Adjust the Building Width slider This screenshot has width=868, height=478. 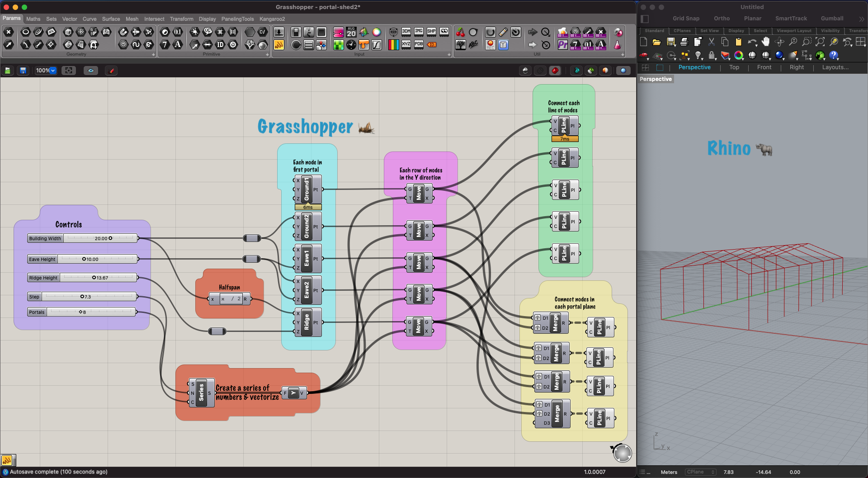(x=82, y=238)
